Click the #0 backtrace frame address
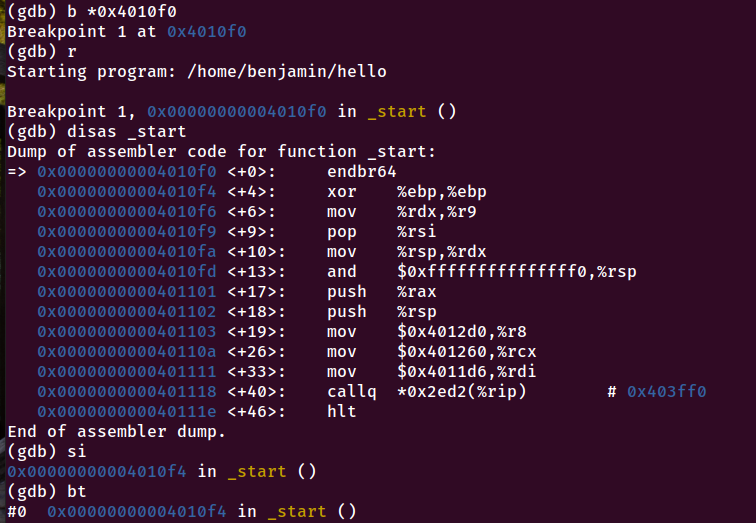756x523 pixels. [x=136, y=511]
